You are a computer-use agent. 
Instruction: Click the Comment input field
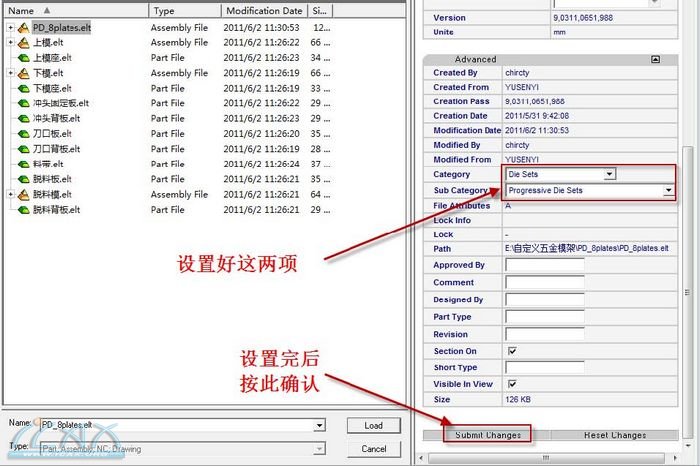point(545,282)
